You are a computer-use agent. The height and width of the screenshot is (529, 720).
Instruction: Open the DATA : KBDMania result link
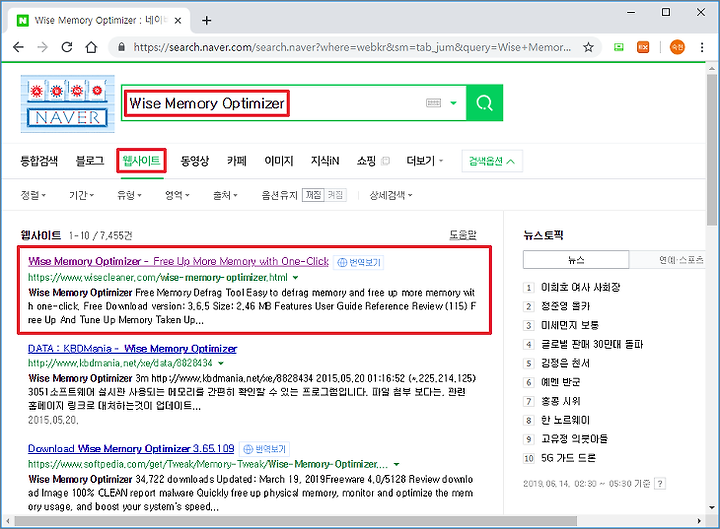[132, 349]
